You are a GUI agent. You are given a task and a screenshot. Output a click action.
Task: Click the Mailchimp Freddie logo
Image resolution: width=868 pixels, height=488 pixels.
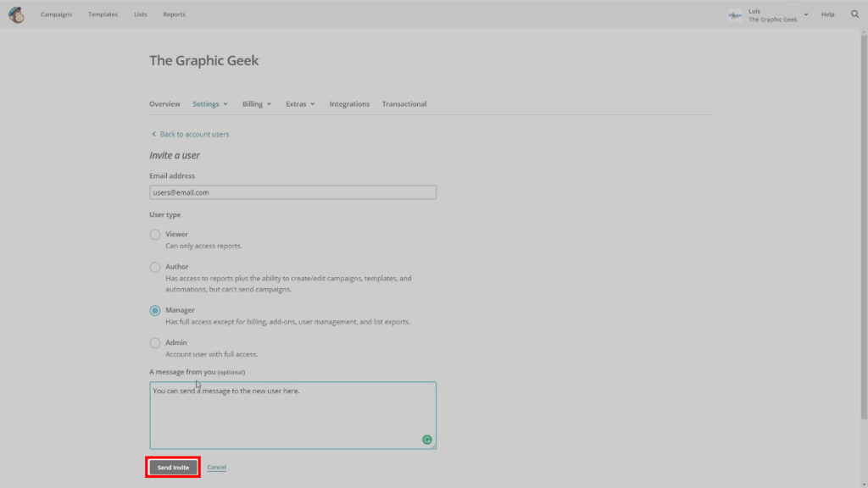click(17, 14)
